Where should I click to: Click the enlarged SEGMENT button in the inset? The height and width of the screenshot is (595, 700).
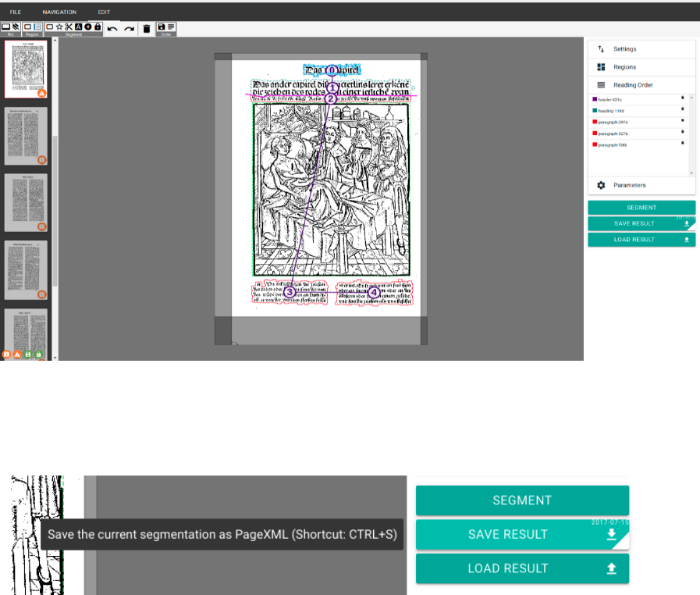point(522,501)
